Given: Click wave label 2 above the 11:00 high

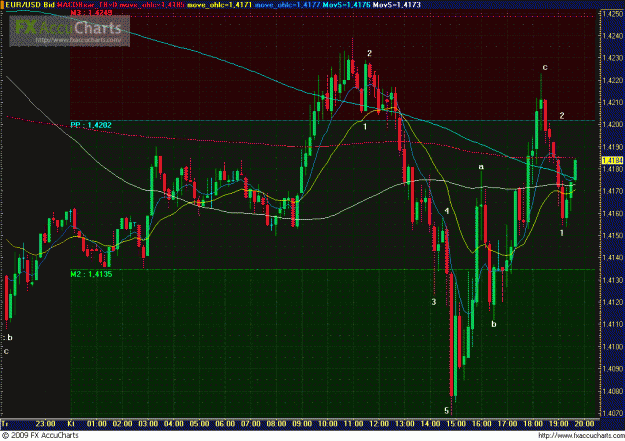Looking at the screenshot, I should tap(369, 53).
